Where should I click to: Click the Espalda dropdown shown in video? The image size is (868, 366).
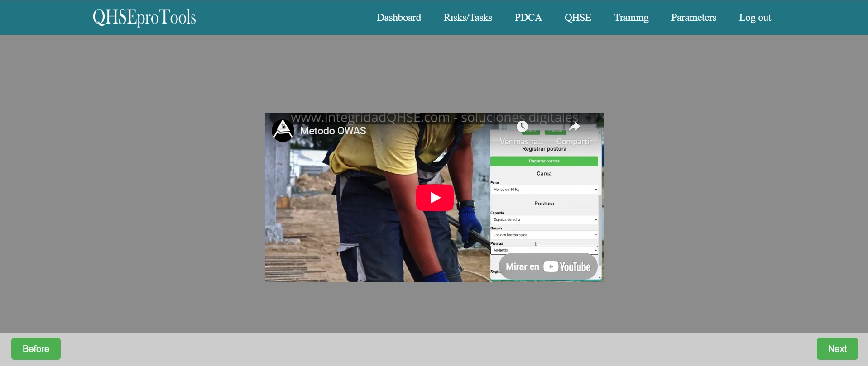point(544,219)
